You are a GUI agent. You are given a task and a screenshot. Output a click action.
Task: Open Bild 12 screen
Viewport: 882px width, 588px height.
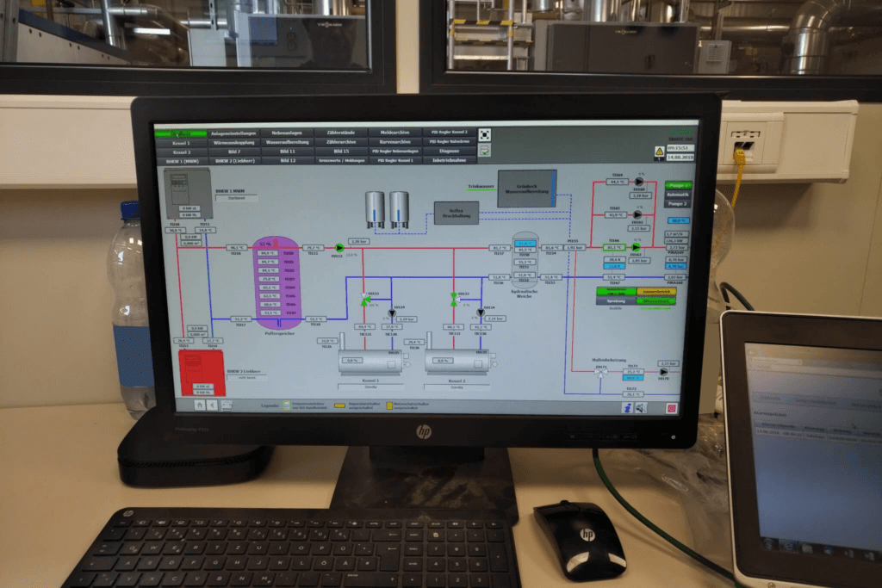(x=288, y=160)
